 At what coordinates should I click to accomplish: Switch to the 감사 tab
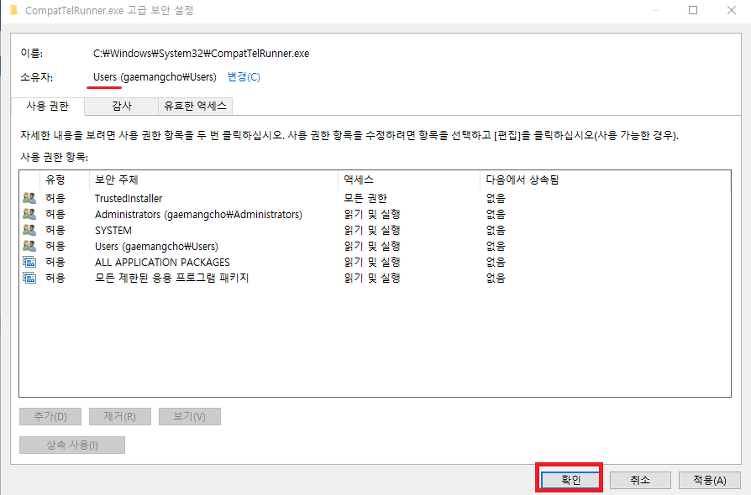coord(121,105)
